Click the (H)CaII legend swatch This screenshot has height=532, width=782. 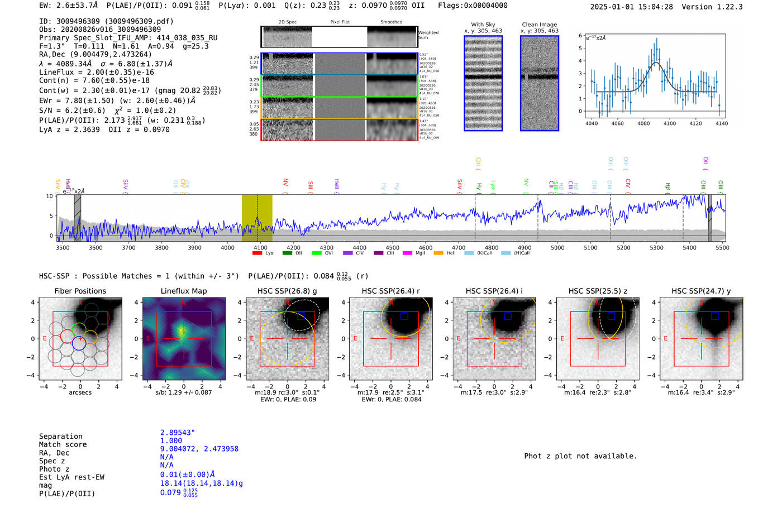point(506,253)
